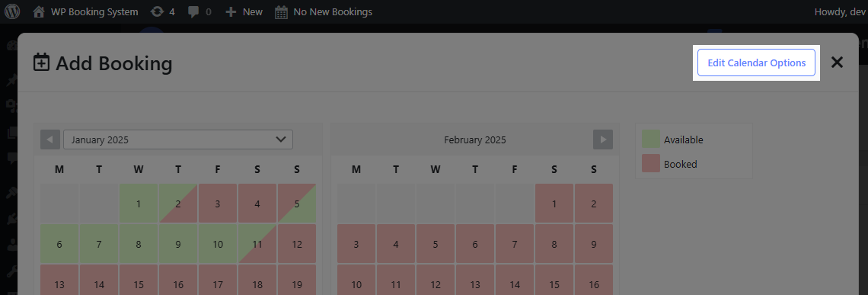Click the Edit Calendar Options button
Screen dimensions: 868x295
pyautogui.click(x=756, y=63)
